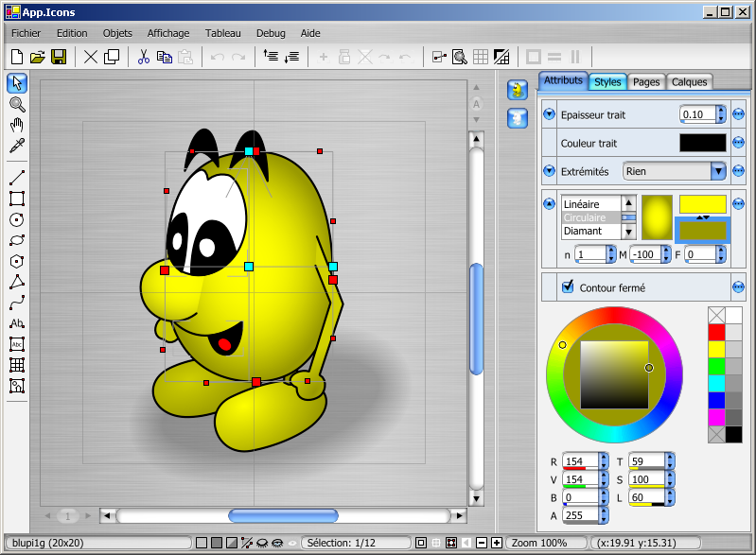
Task: Select the zoom magnifier tool
Action: (x=16, y=104)
